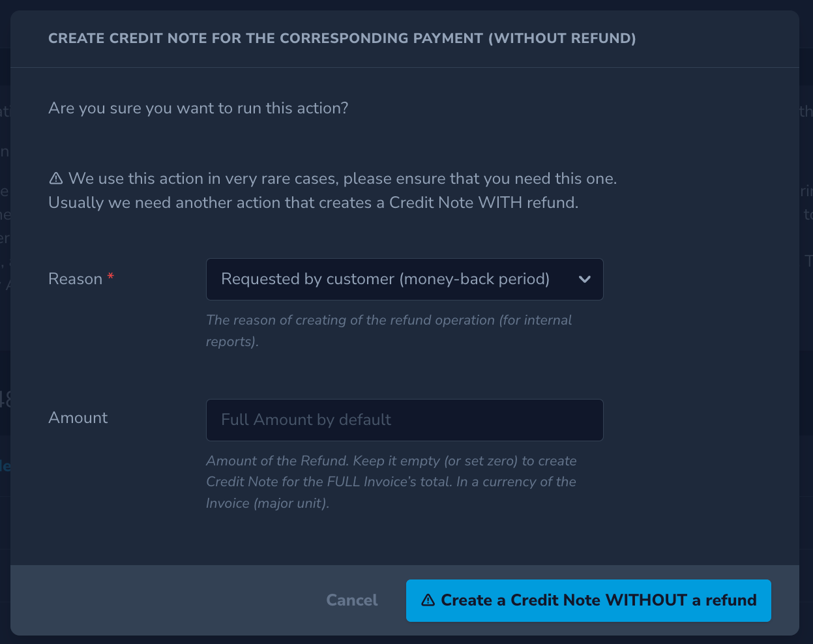This screenshot has height=644, width=813.
Task: Expand the reason selector showing money-back period
Action: pyautogui.click(x=404, y=279)
